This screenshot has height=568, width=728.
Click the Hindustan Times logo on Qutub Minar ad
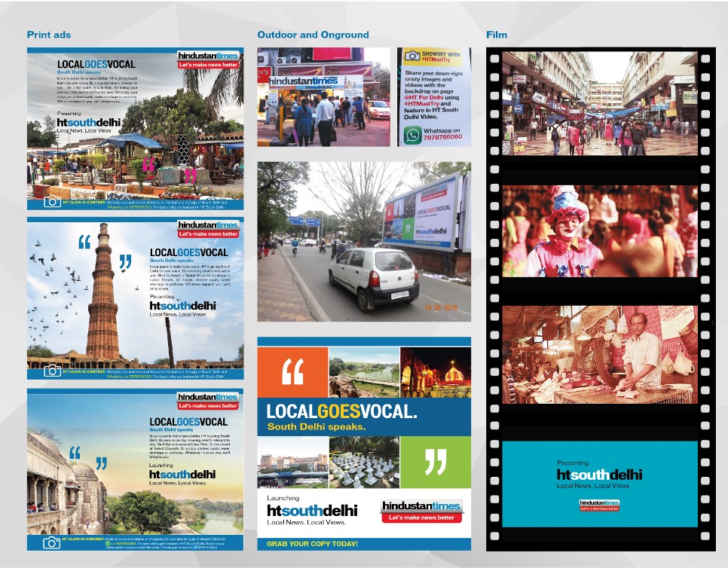(209, 229)
